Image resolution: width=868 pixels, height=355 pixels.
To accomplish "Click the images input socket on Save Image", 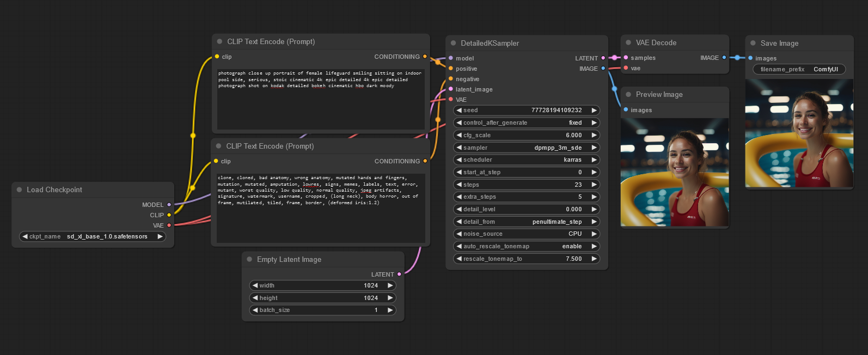I will (x=750, y=58).
